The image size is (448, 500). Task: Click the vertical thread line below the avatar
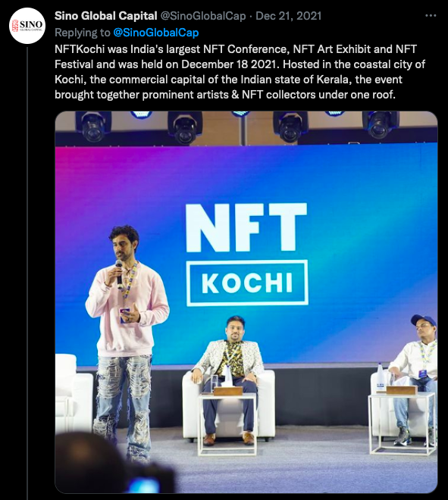point(27,273)
